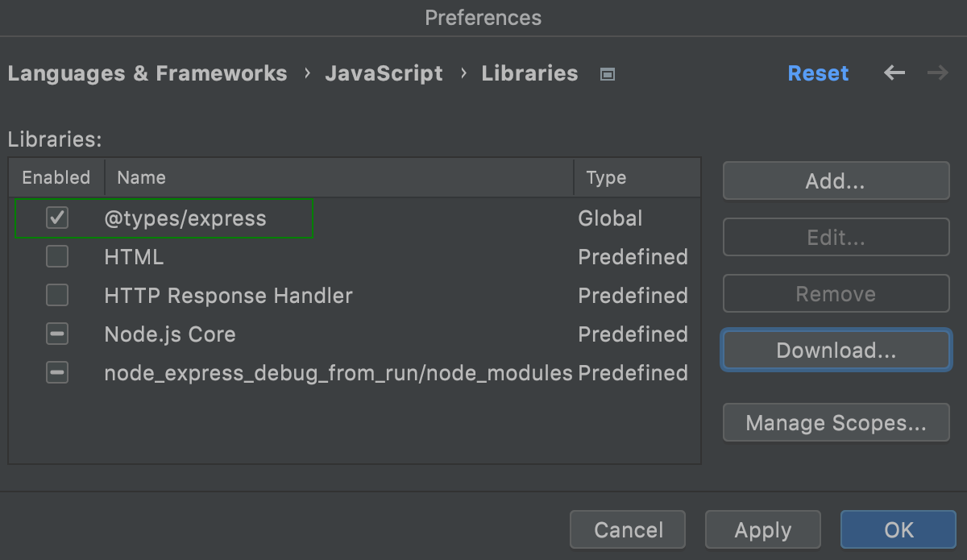Image resolution: width=967 pixels, height=560 pixels.
Task: Click the show-in-editor icon beside Libraries breadcrumb
Action: [606, 73]
